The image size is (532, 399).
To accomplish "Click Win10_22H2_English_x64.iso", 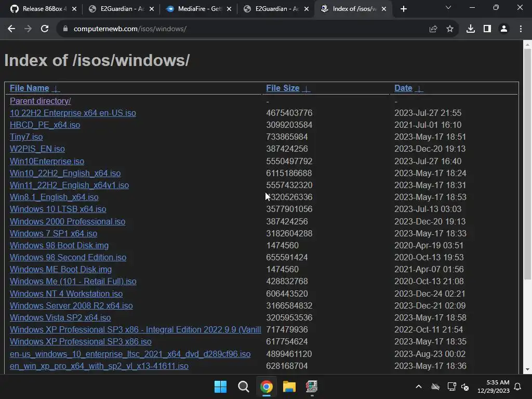I will point(65,174).
